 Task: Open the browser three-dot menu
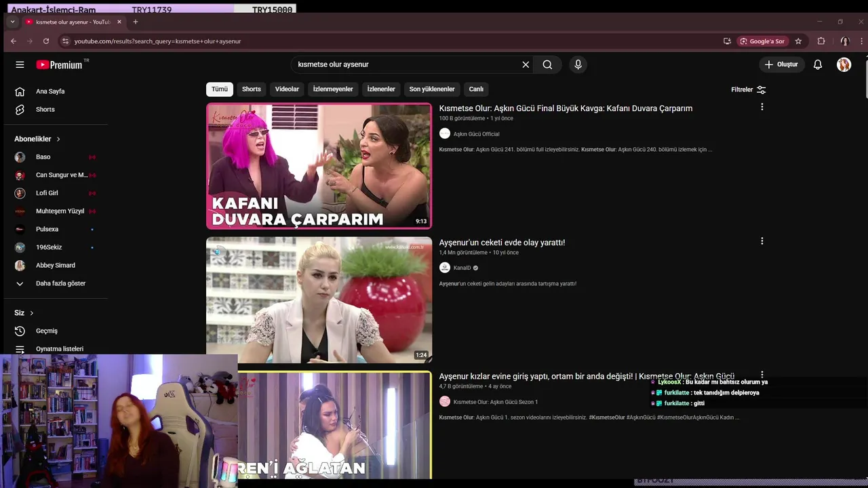(861, 41)
